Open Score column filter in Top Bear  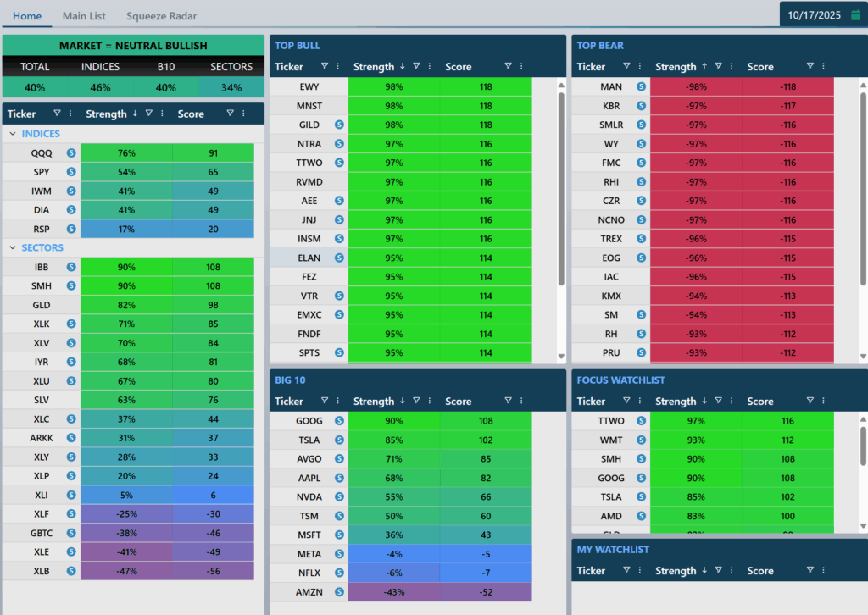click(x=810, y=66)
